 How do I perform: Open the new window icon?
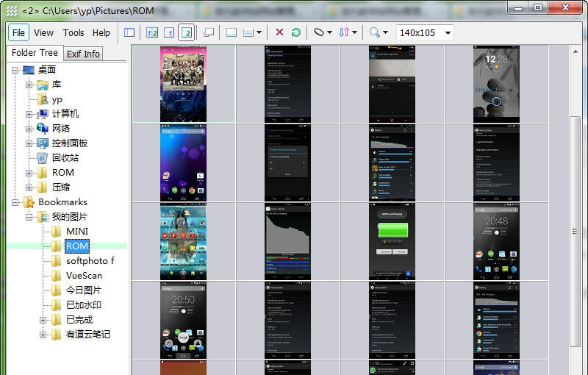pyautogui.click(x=209, y=32)
